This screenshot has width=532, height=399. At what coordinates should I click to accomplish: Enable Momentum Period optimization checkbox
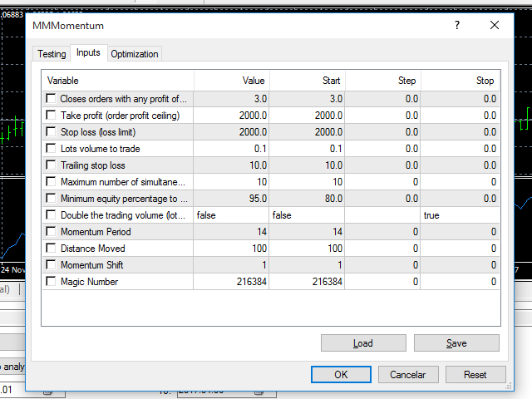(x=52, y=232)
